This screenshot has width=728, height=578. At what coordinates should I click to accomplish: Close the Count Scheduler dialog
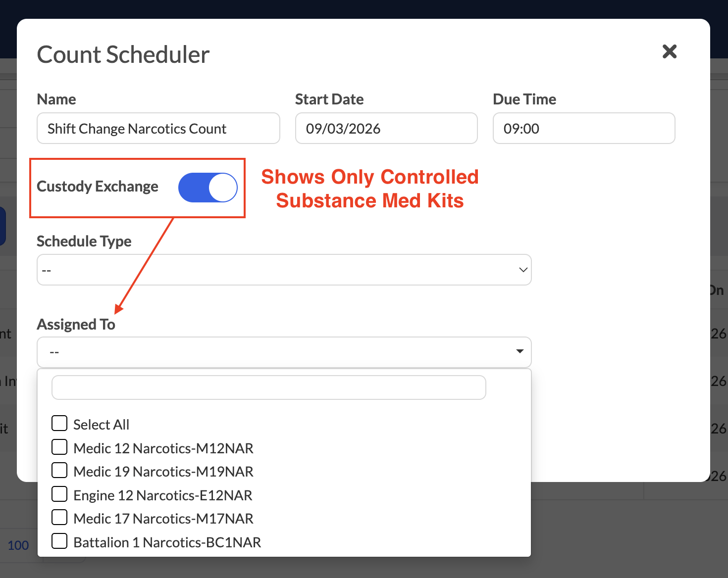pos(670,51)
